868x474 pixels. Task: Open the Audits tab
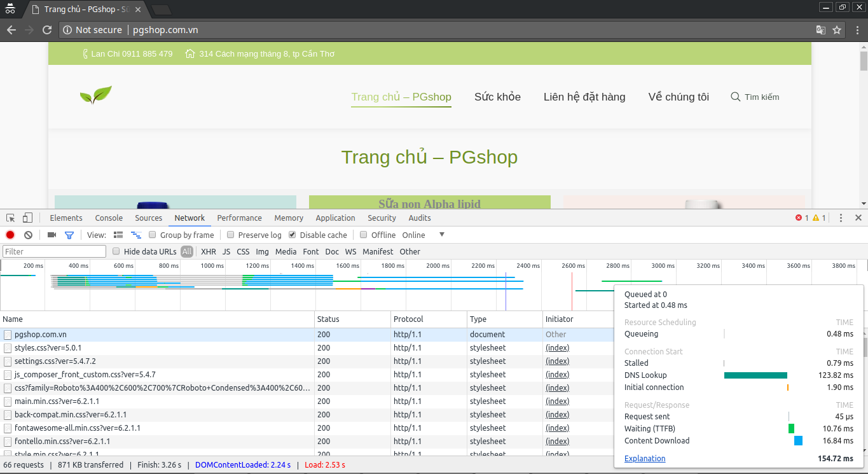click(x=420, y=218)
